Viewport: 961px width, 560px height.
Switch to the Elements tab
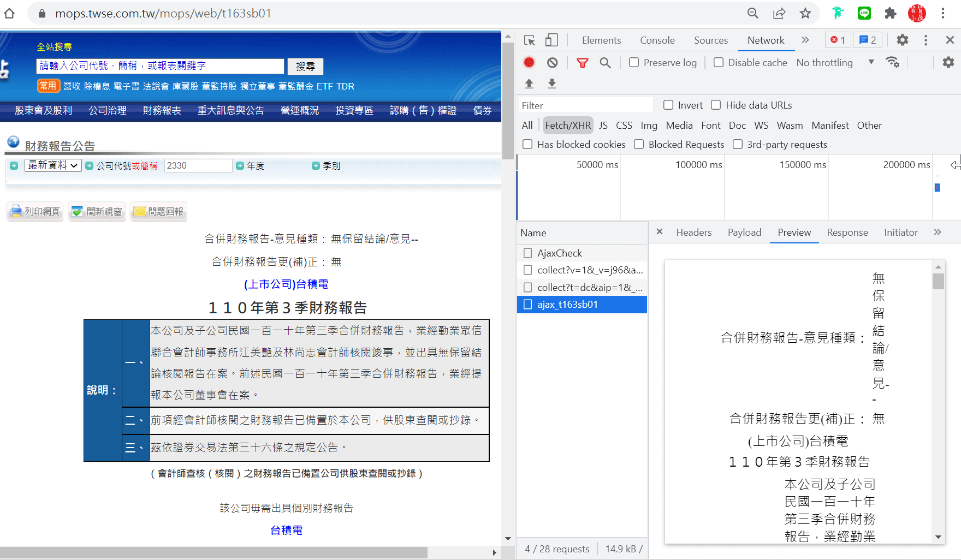pyautogui.click(x=601, y=40)
